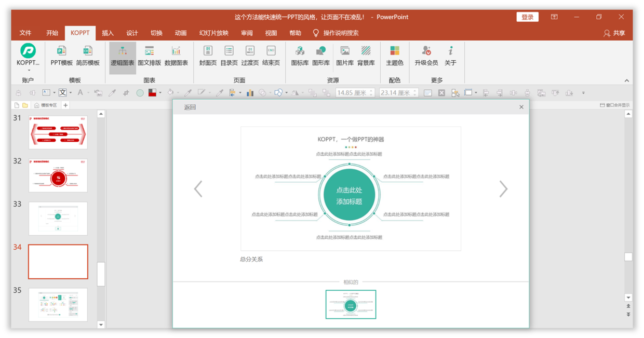
Task: Click the 相似的 section label
Action: (x=351, y=282)
